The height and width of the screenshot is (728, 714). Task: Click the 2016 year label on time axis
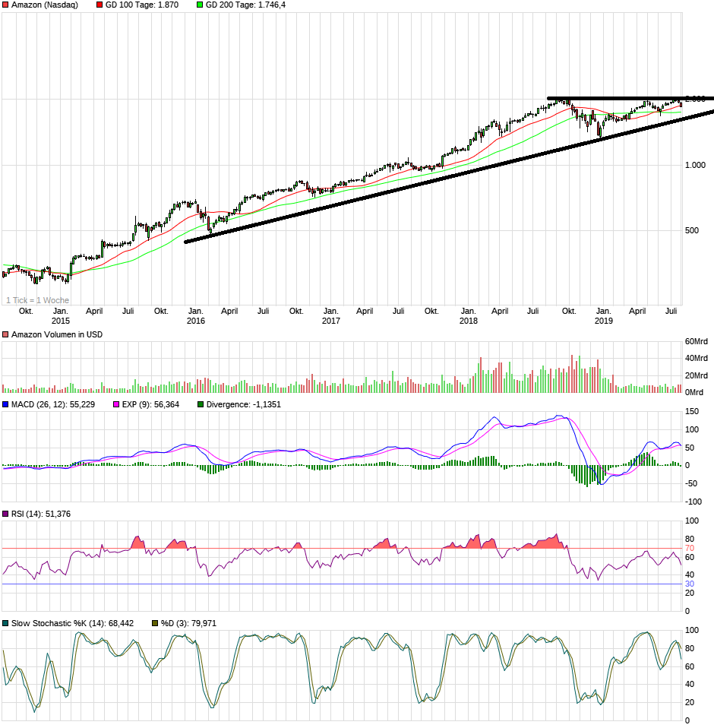pyautogui.click(x=196, y=321)
